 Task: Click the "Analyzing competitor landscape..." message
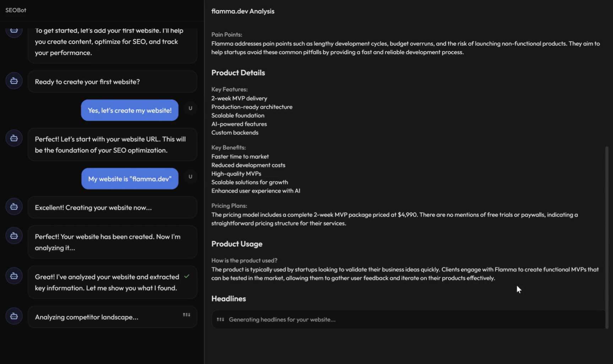point(113,317)
